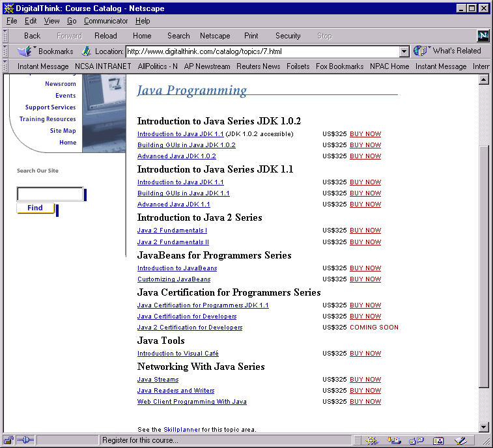Open Newsgroups icon in component bar
The height and width of the screenshot is (448, 493).
click(x=416, y=440)
